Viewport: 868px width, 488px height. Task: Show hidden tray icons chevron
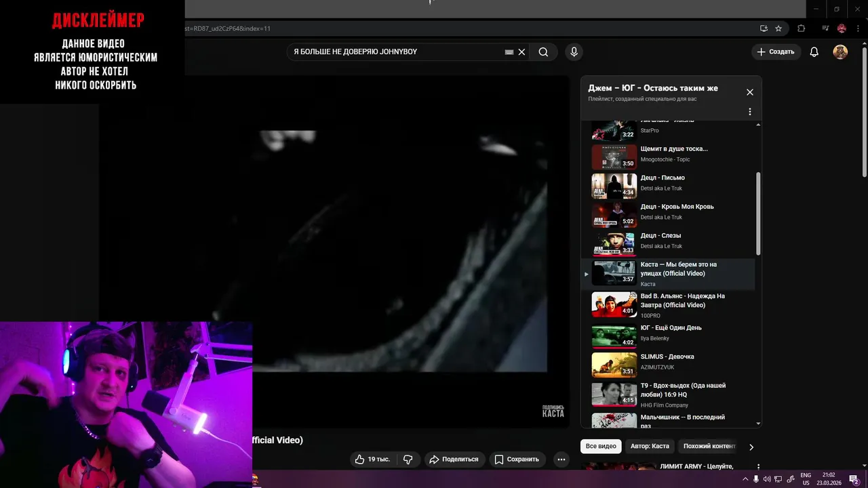(745, 479)
